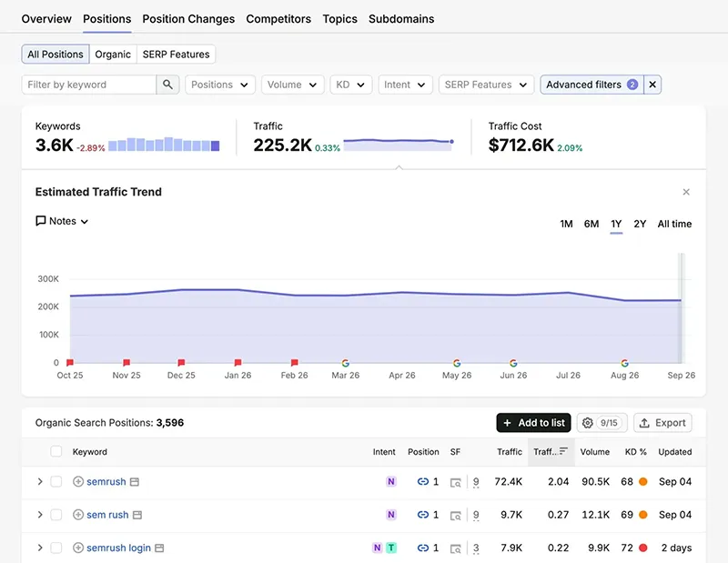Click the Export button
Image resolution: width=728 pixels, height=563 pixels.
[x=662, y=423]
